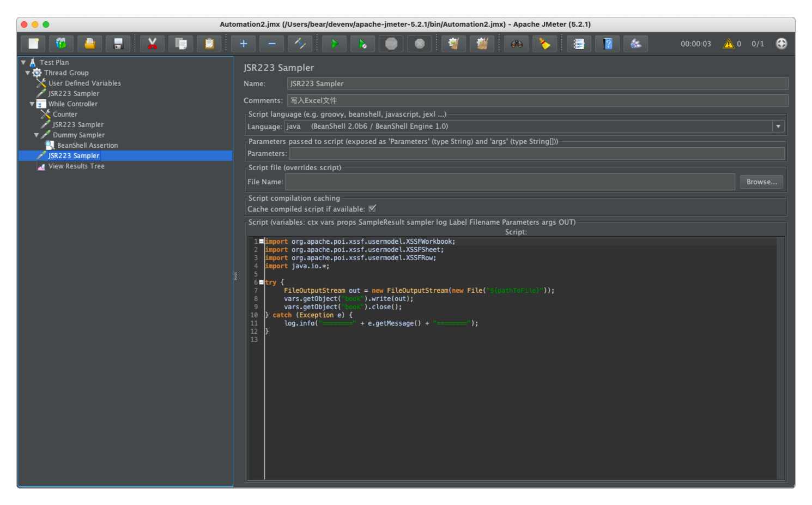Open the Function Helper dialog icon
Screen dimensions: 812x505
[579, 44]
